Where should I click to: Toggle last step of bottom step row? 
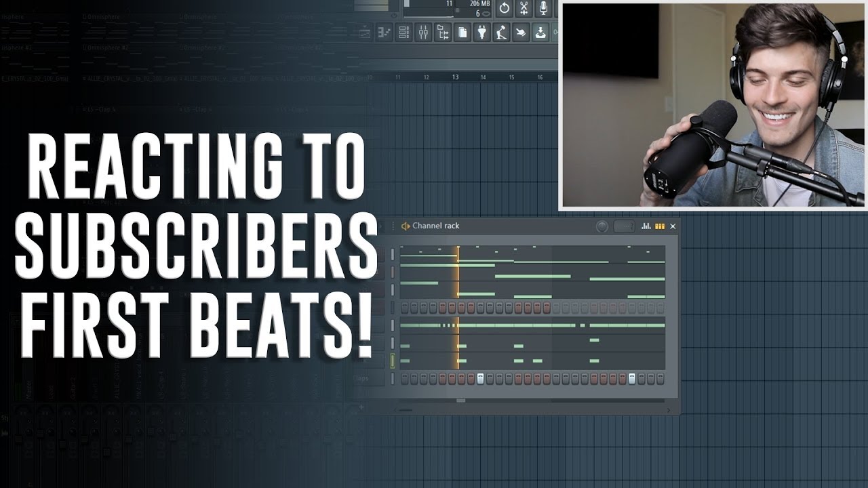pyautogui.click(x=660, y=378)
